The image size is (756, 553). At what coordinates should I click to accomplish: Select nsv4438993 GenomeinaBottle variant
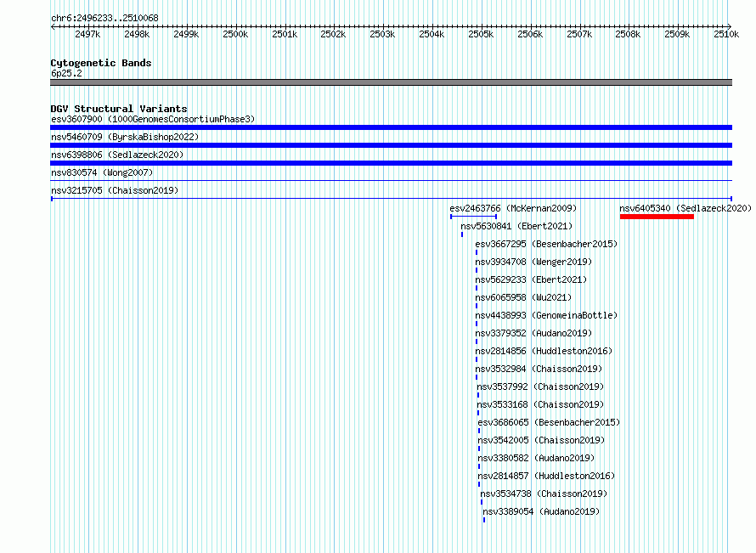pos(546,315)
